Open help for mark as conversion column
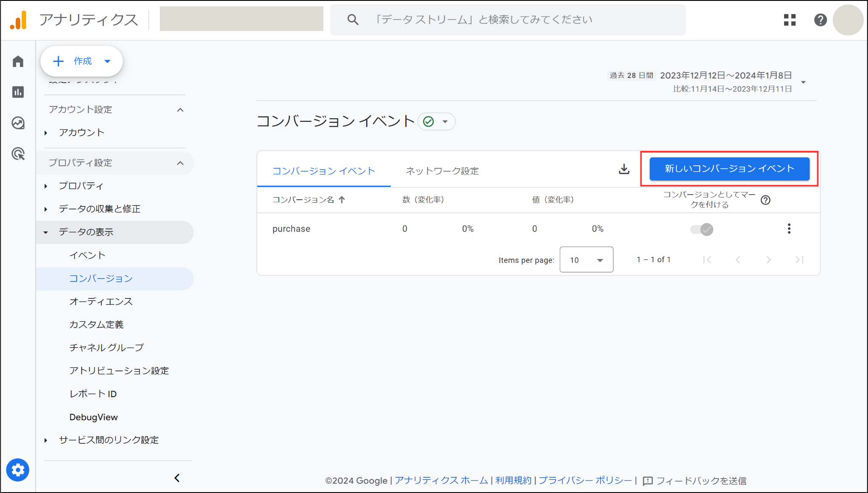The height and width of the screenshot is (493, 868). (x=765, y=200)
